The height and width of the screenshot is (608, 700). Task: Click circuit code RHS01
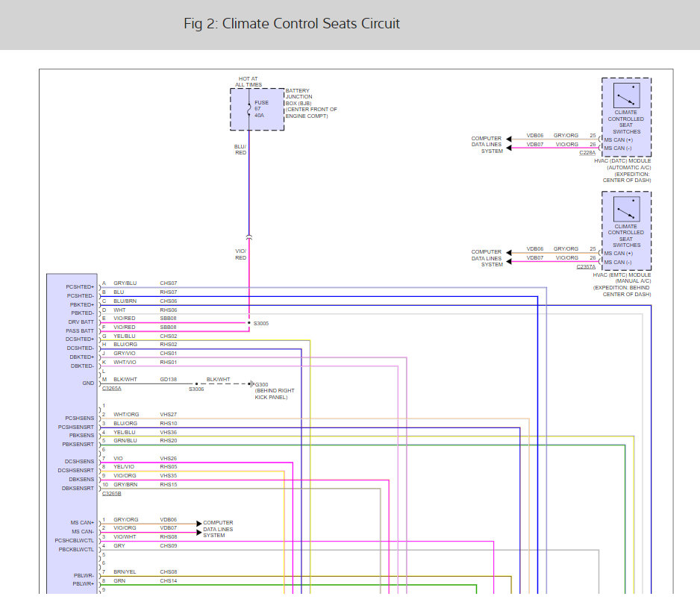click(169, 363)
